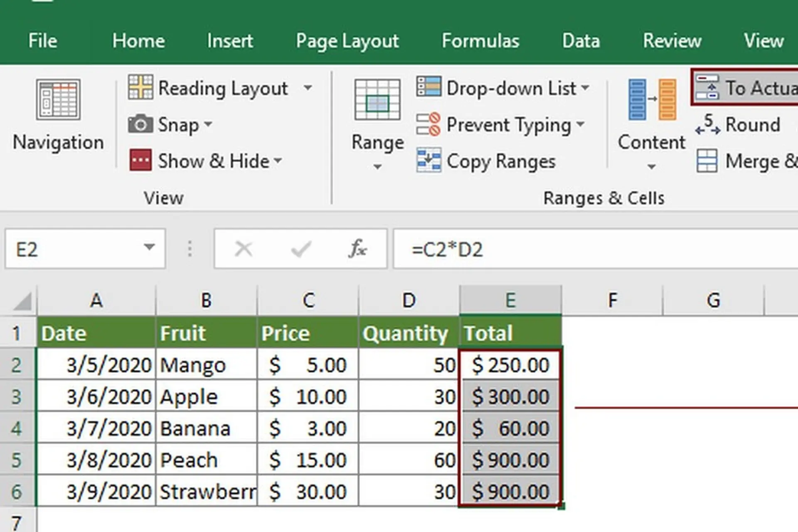Select column C header

(x=308, y=300)
